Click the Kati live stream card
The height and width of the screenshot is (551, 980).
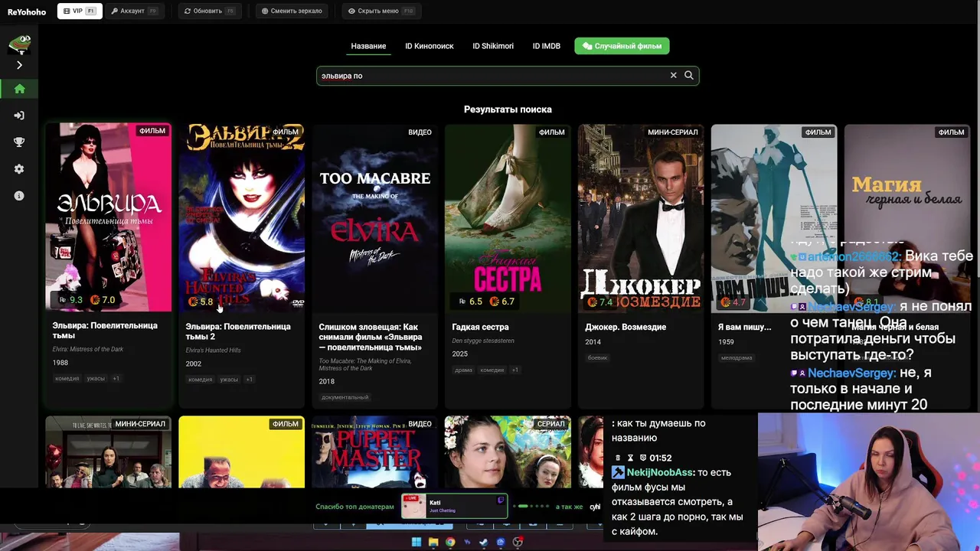(x=454, y=506)
